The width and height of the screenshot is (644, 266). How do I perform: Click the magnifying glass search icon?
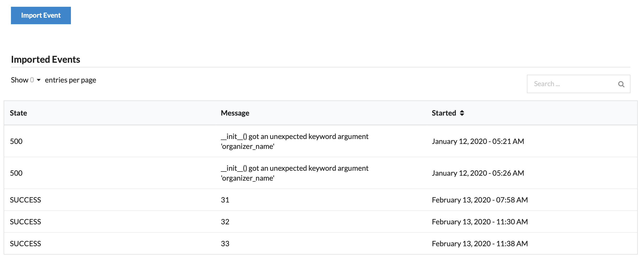[621, 84]
